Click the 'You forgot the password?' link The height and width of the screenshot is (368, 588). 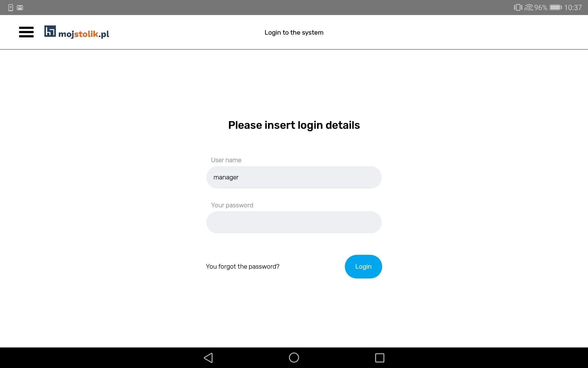coord(242,266)
